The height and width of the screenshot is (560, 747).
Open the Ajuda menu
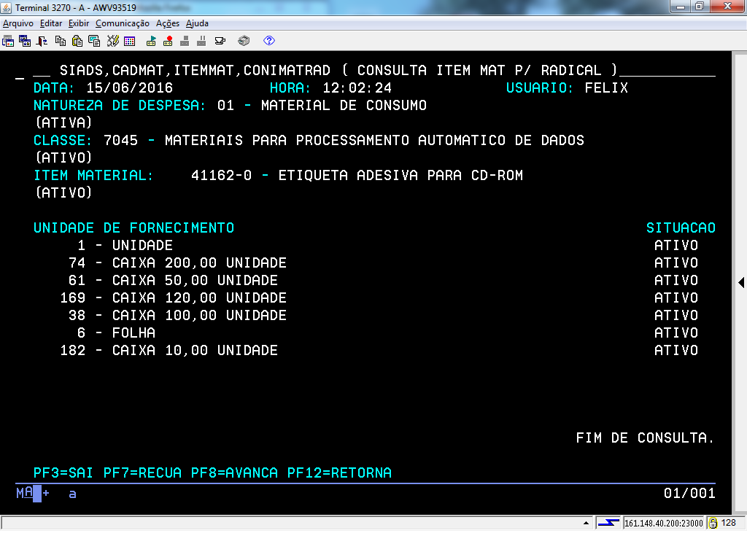[197, 23]
